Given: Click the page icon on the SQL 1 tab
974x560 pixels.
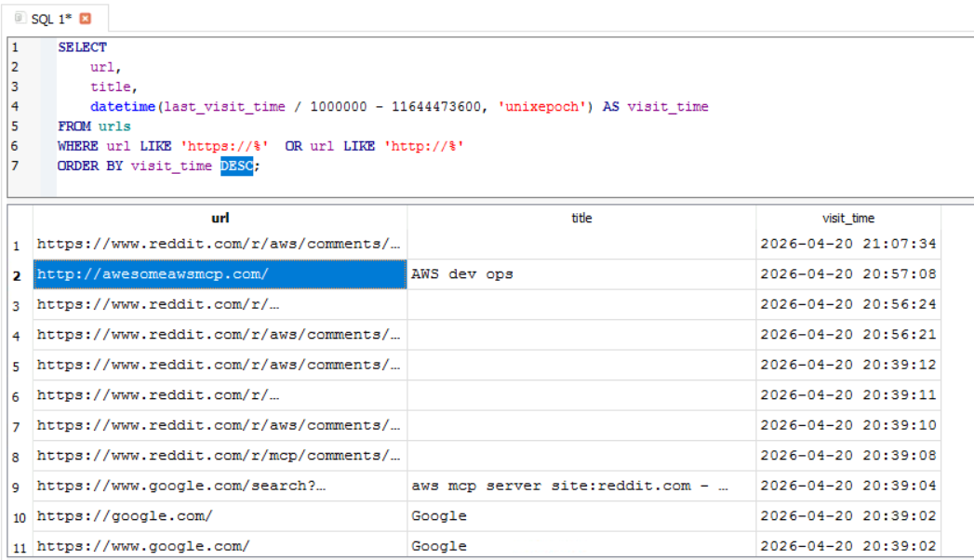Looking at the screenshot, I should click(x=20, y=18).
